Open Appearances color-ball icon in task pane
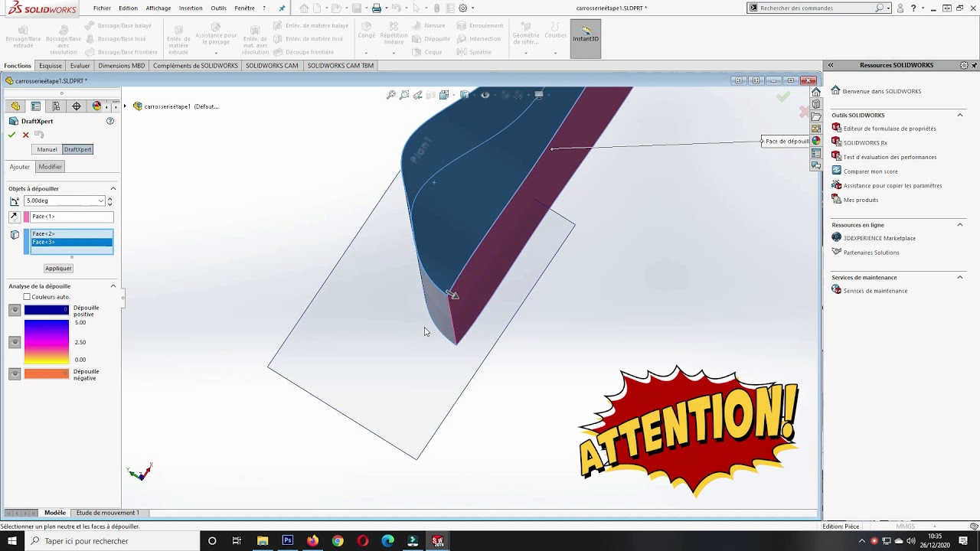980x551 pixels. pos(816,141)
